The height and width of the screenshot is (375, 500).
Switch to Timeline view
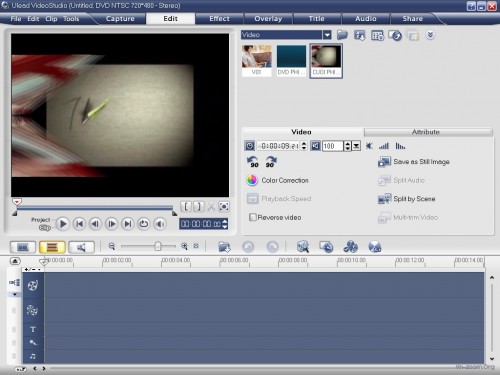(52, 247)
